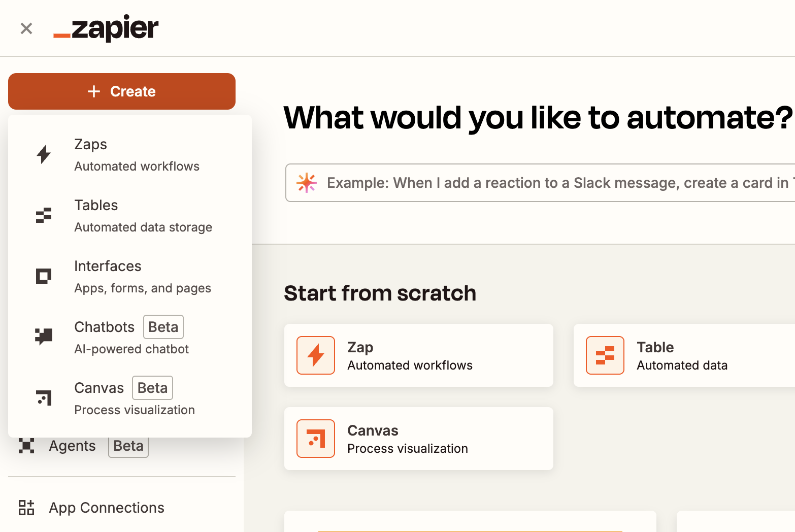Close the sidebar with the X icon
The image size is (795, 532).
(26, 28)
